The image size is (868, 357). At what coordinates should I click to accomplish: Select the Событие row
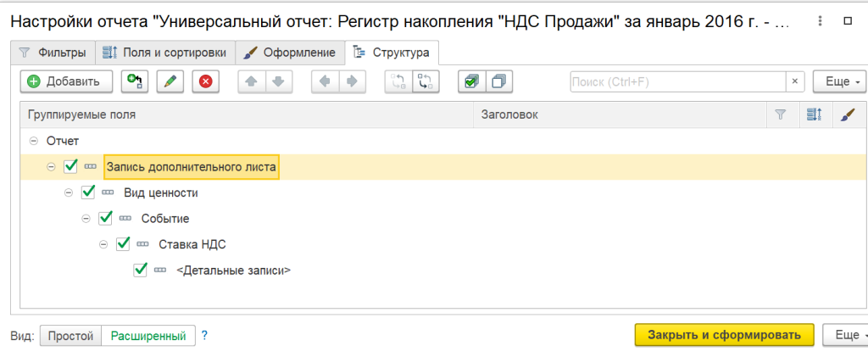click(x=442, y=219)
